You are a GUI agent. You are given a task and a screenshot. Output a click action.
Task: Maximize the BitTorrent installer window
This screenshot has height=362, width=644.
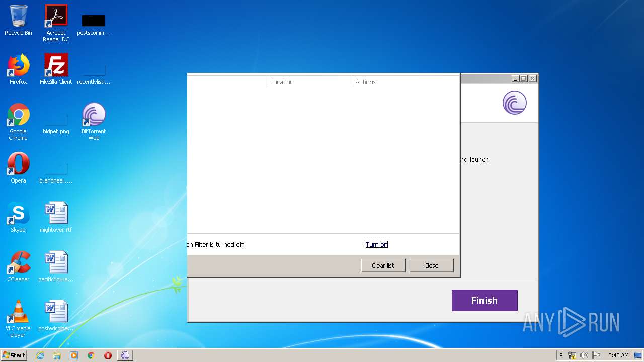click(x=523, y=79)
